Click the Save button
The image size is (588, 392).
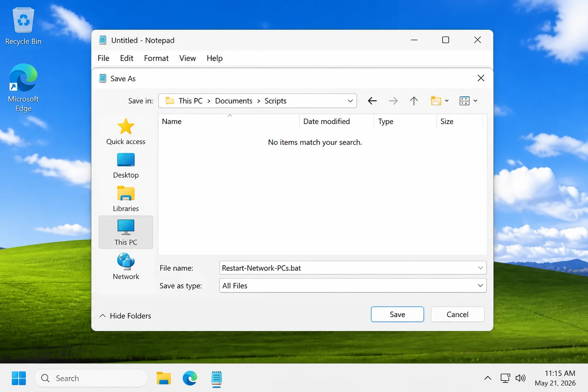pos(397,314)
